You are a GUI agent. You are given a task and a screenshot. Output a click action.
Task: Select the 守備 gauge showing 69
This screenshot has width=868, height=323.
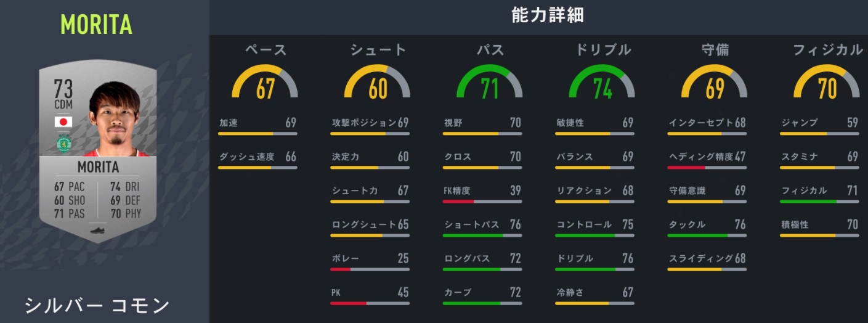715,84
